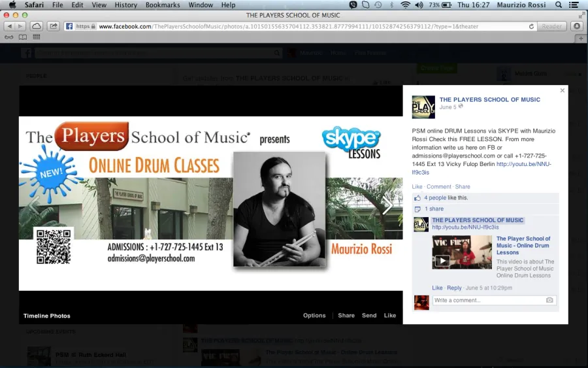Viewport: 588px width, 368px height.
Task: Toggle Like in the photo bottom bar
Action: (389, 316)
